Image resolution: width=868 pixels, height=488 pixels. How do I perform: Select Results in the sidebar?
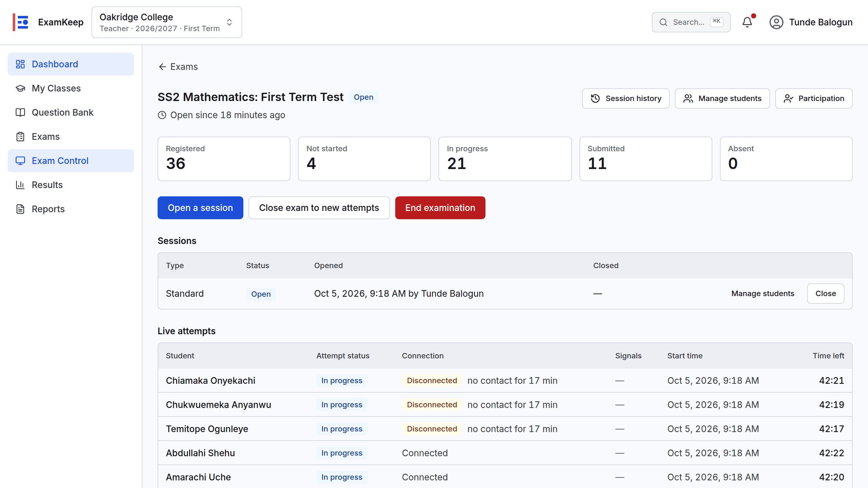pos(71,185)
